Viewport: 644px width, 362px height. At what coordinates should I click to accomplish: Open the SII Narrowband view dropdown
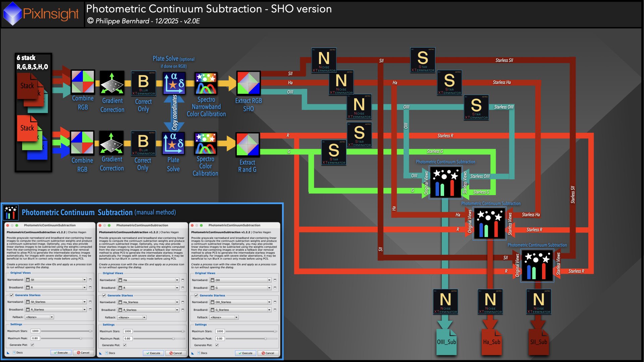(x=85, y=280)
